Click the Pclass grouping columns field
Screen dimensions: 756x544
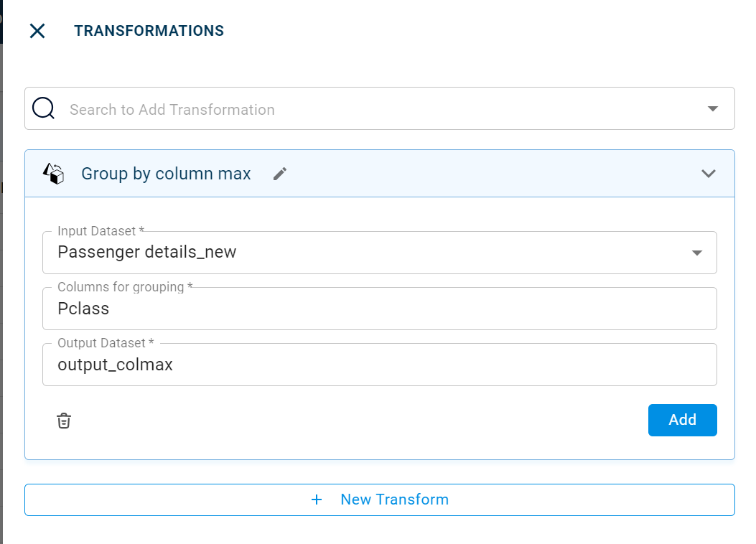click(379, 309)
